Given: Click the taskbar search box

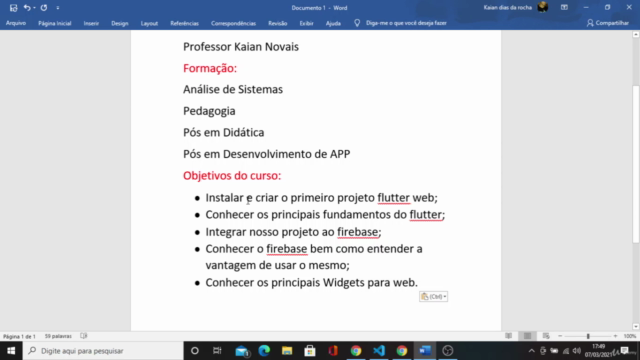Looking at the screenshot, I should 103,351.
